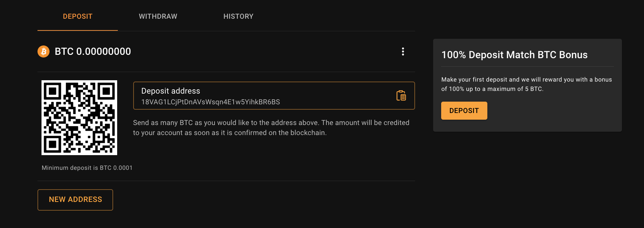Select the BTC address text 18VAG1LCjPt...
The height and width of the screenshot is (228, 644).
click(211, 102)
